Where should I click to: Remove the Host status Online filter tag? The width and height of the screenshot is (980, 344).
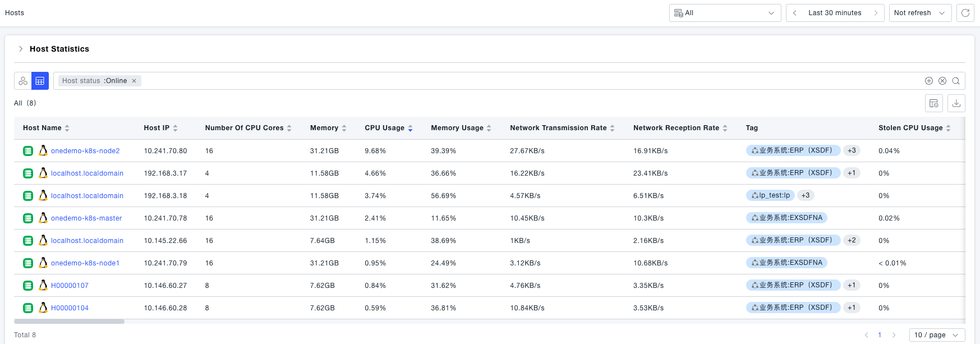click(x=134, y=81)
